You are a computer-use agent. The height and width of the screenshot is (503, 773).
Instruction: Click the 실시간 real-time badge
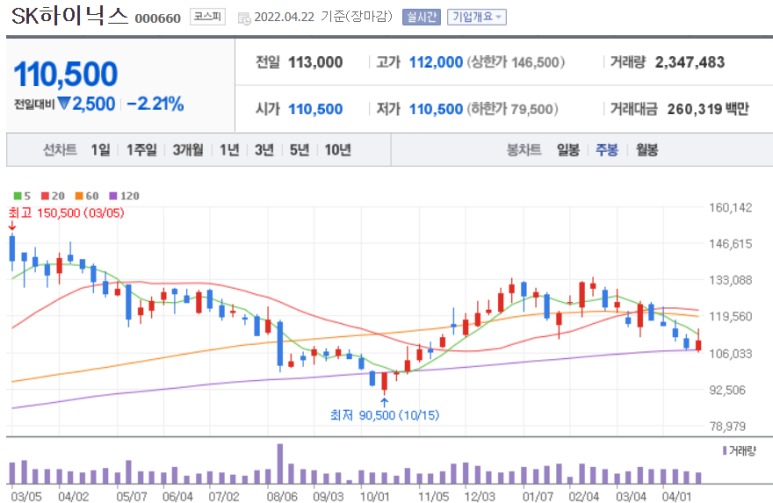tap(421, 17)
